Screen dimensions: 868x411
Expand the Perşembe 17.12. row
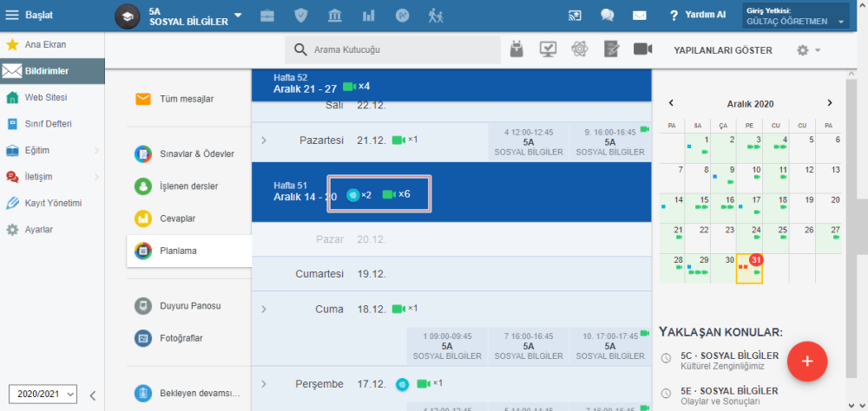264,383
